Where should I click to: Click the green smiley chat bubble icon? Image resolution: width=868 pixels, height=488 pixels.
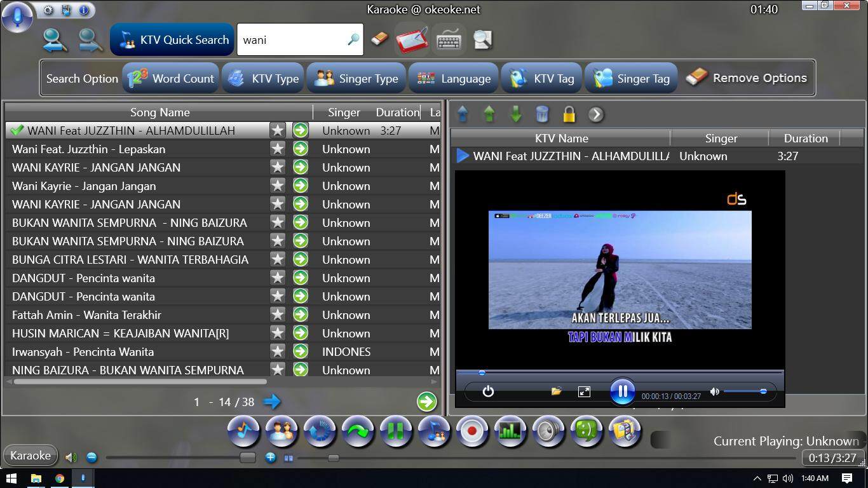[x=586, y=431]
